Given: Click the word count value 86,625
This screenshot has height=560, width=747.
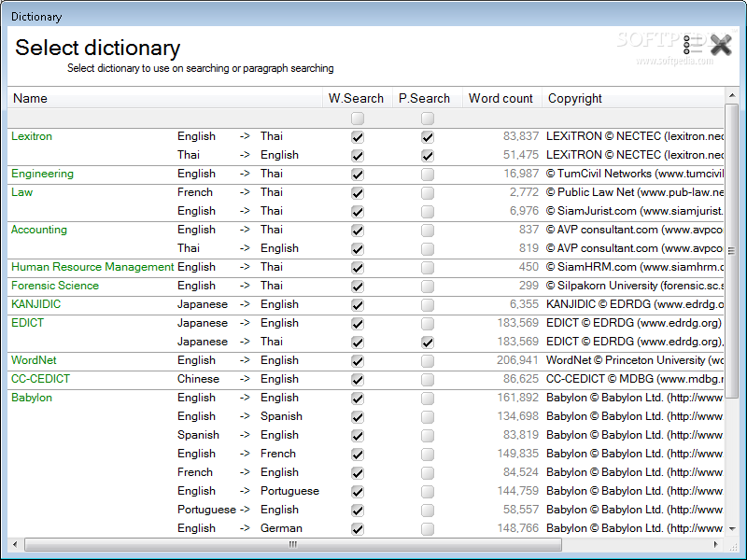Looking at the screenshot, I should [x=521, y=379].
